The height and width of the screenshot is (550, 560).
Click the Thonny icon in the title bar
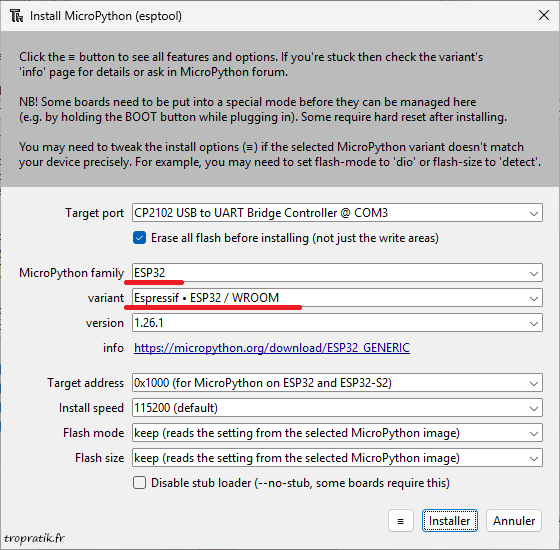coord(16,16)
